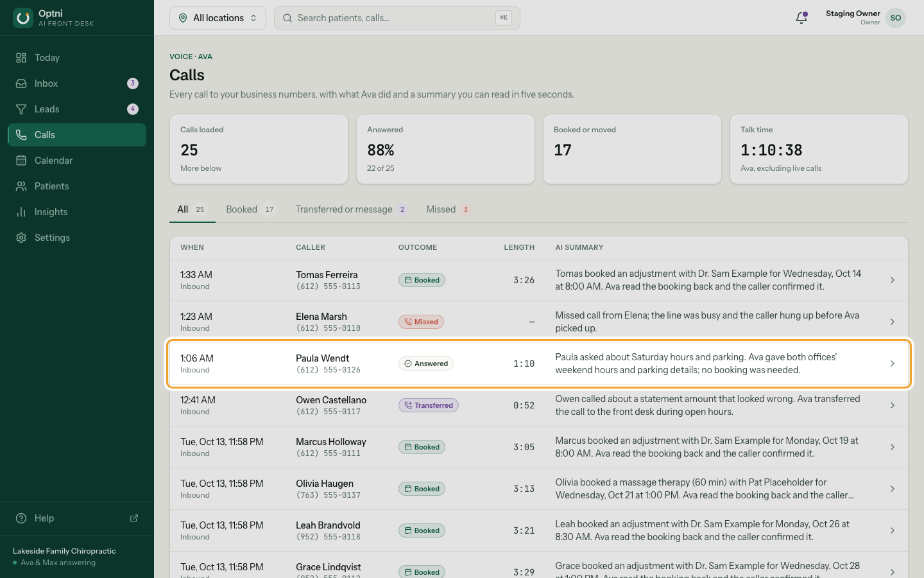Click the Leads funnel icon
This screenshot has height=578, width=924.
tap(21, 109)
